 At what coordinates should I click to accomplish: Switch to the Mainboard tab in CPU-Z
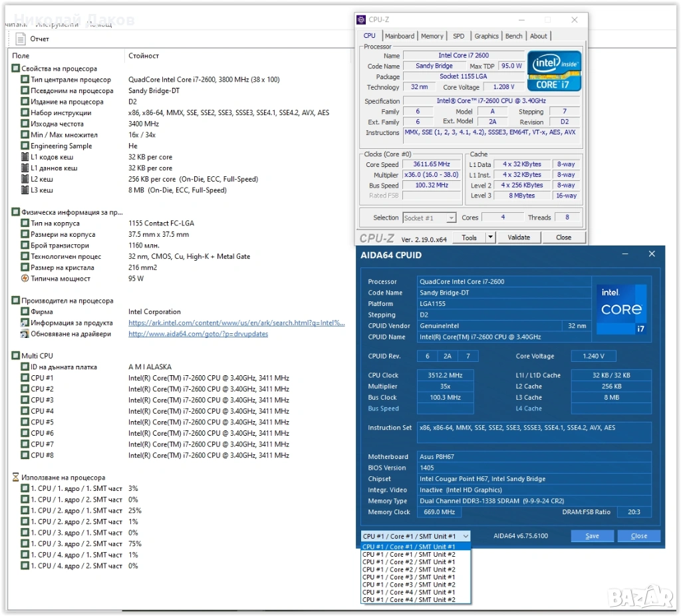[x=399, y=36]
